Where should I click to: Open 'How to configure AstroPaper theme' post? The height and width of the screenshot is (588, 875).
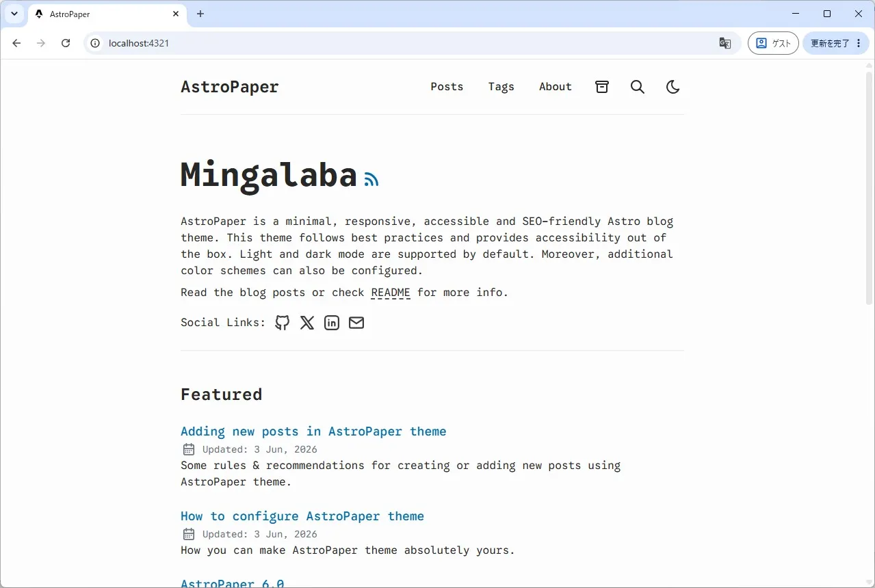302,516
